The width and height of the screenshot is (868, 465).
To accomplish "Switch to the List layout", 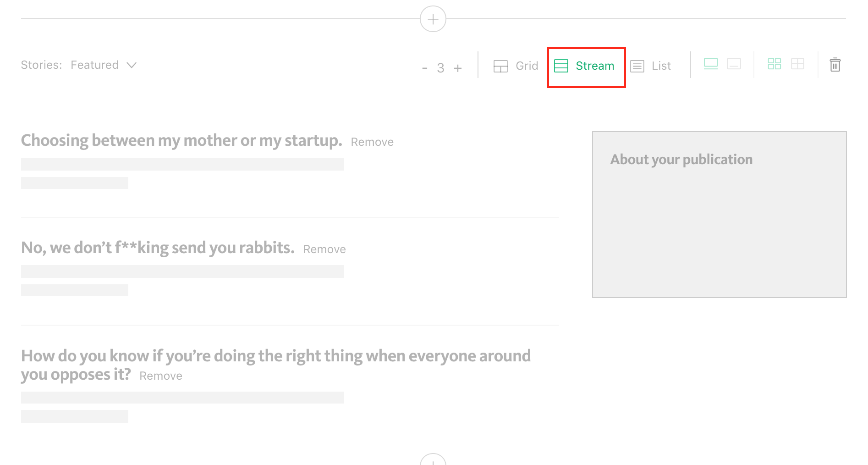I will 651,66.
